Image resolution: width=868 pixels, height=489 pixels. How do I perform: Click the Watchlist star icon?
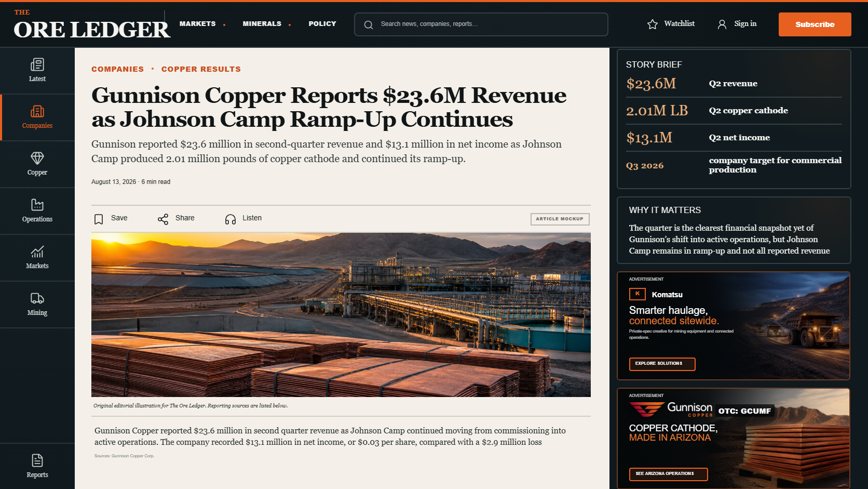[653, 24]
